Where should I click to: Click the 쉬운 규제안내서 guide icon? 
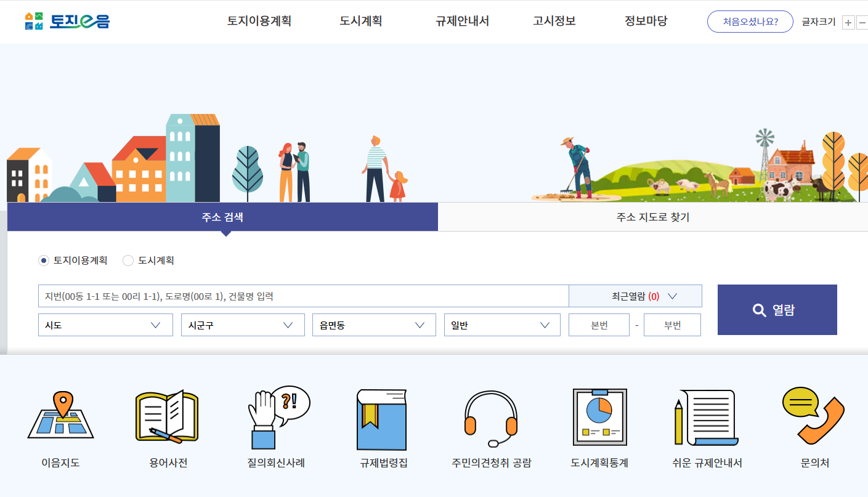click(706, 417)
